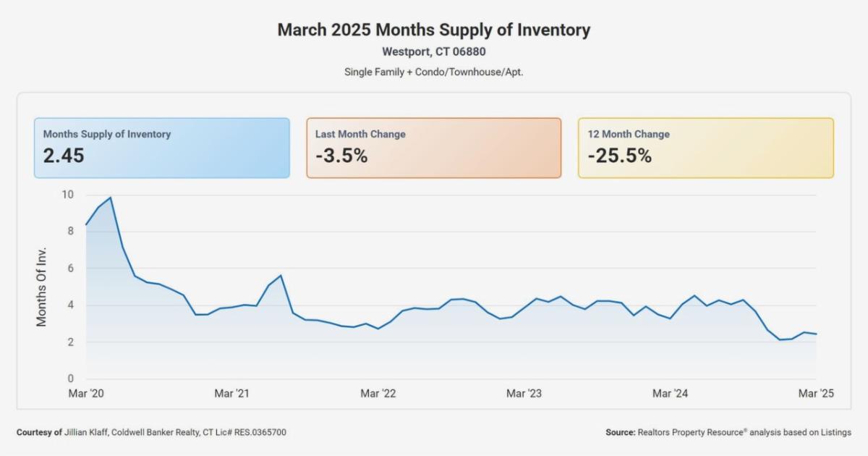
Task: Click the line peak near mid-2020
Action: pyautogui.click(x=110, y=198)
